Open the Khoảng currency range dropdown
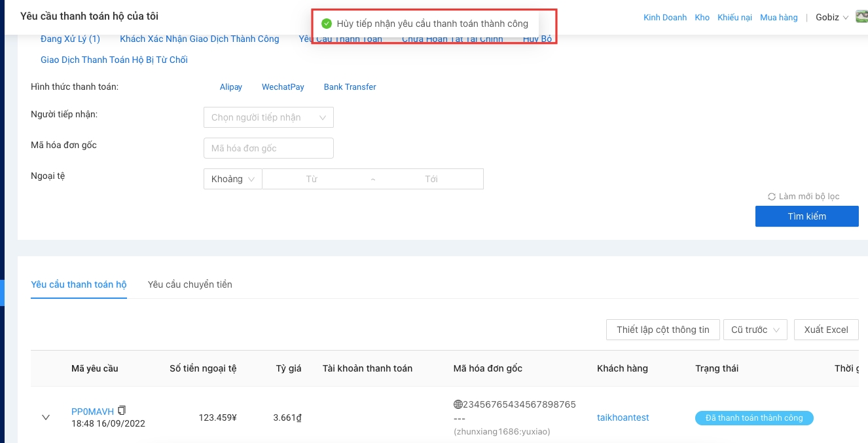868x443 pixels. point(232,179)
